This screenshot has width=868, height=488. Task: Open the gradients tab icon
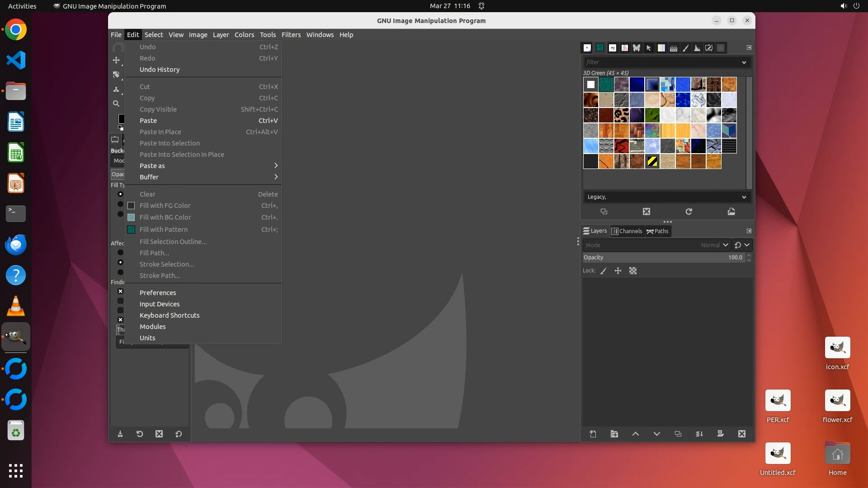(x=661, y=48)
